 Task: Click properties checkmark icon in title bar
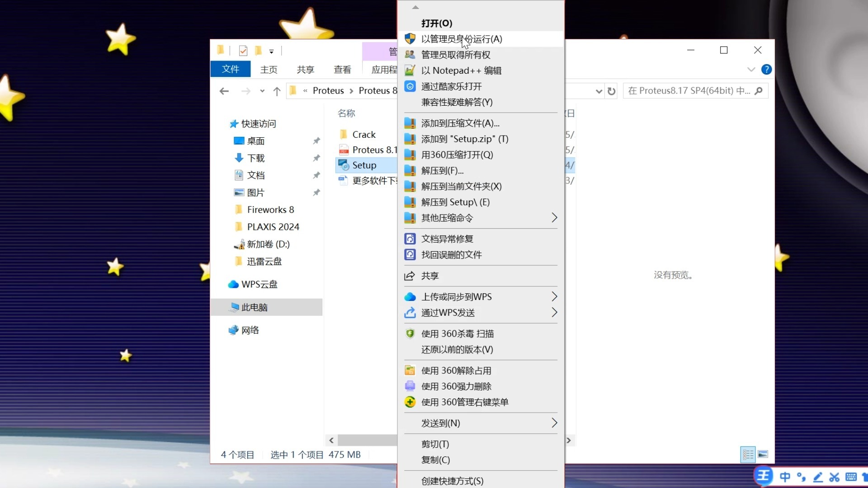tap(243, 51)
